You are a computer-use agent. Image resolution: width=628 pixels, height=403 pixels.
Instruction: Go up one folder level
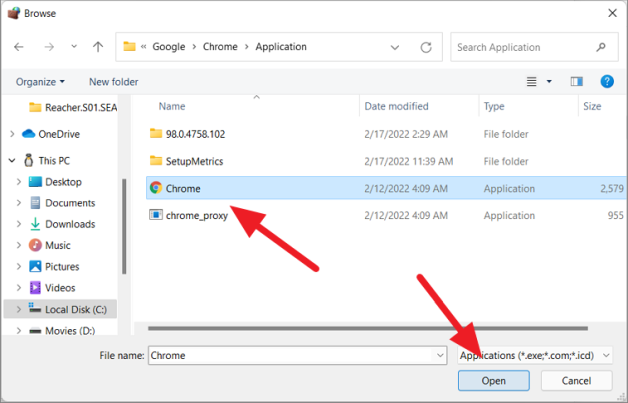coord(98,47)
